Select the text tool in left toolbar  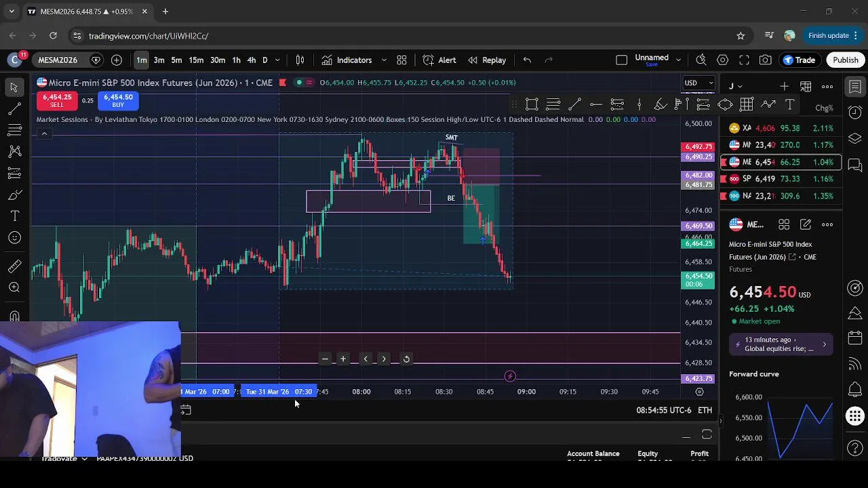point(14,216)
